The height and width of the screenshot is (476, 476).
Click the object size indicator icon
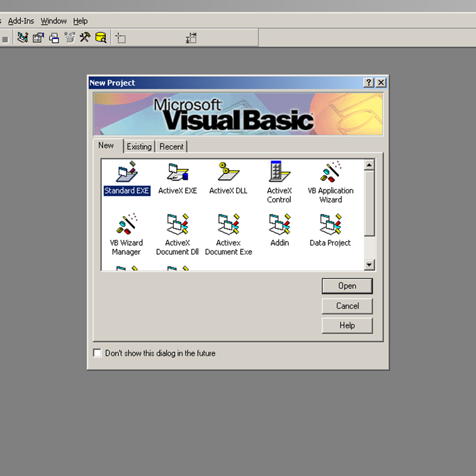click(x=191, y=38)
